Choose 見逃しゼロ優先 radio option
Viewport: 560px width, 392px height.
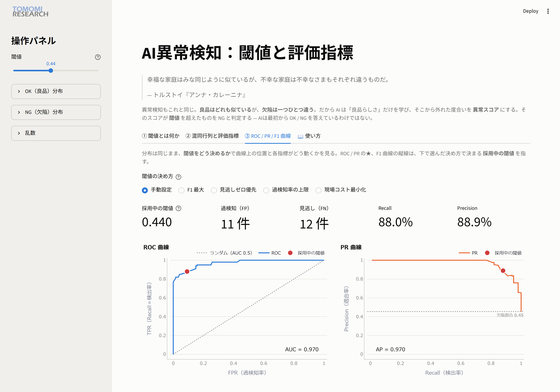click(x=234, y=190)
